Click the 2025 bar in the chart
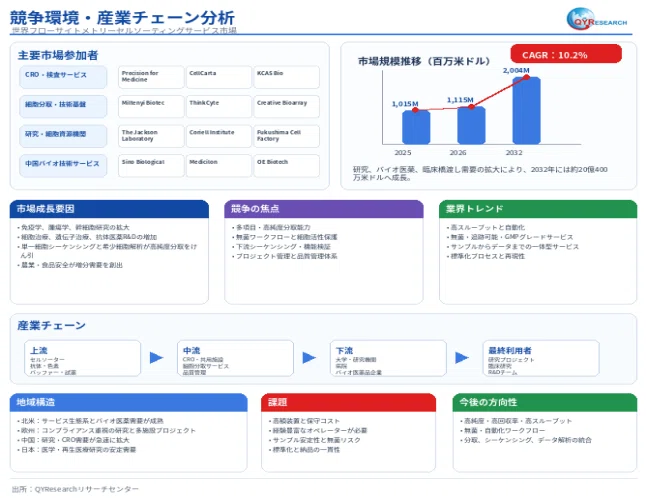Image resolution: width=646 pixels, height=499 pixels. (x=416, y=127)
